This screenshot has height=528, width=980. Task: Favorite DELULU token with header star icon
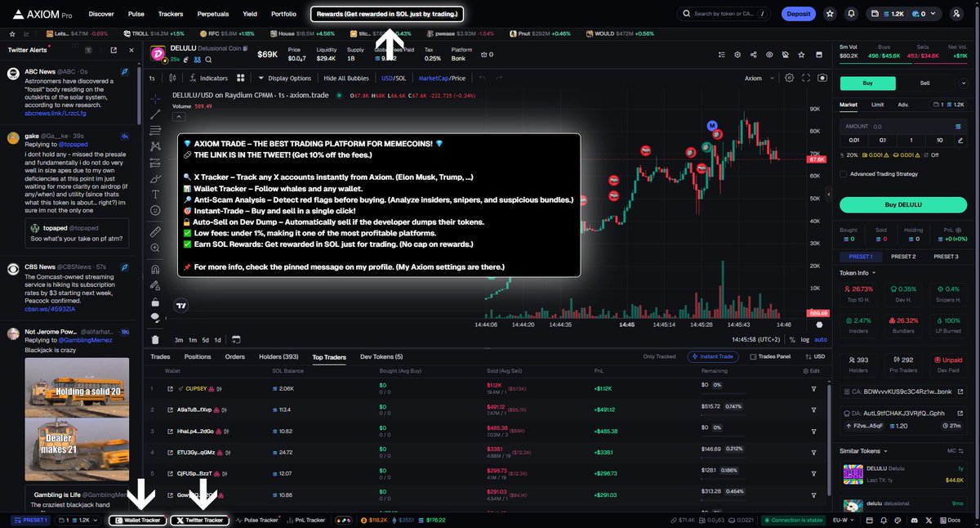coord(801,55)
